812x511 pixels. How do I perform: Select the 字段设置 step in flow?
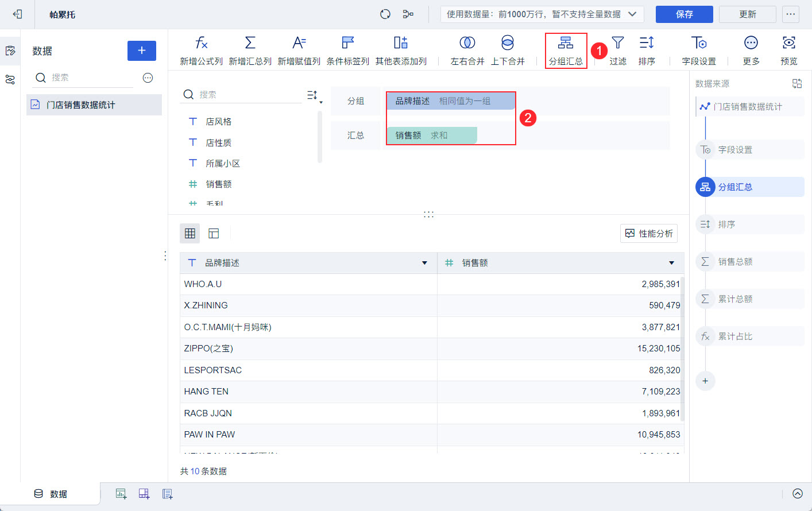750,150
